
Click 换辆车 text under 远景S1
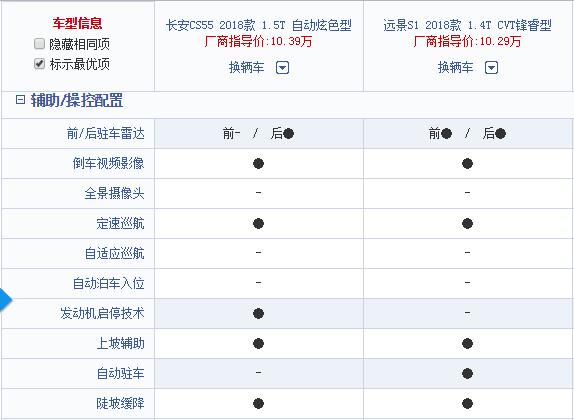(x=455, y=68)
